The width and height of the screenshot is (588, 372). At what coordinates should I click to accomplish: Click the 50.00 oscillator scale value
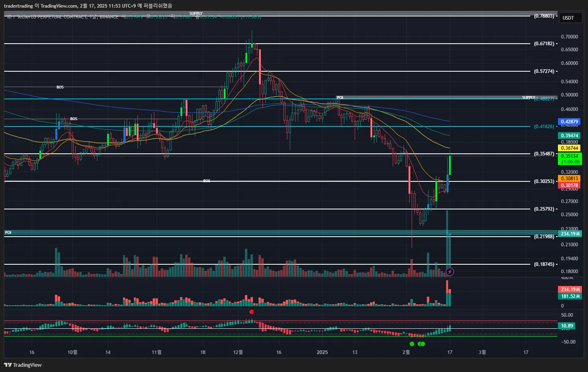(567, 315)
